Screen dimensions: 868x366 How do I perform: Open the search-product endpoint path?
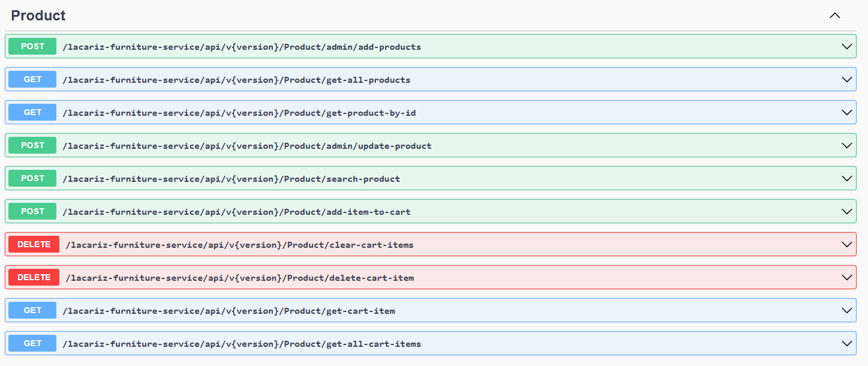pyautogui.click(x=231, y=179)
